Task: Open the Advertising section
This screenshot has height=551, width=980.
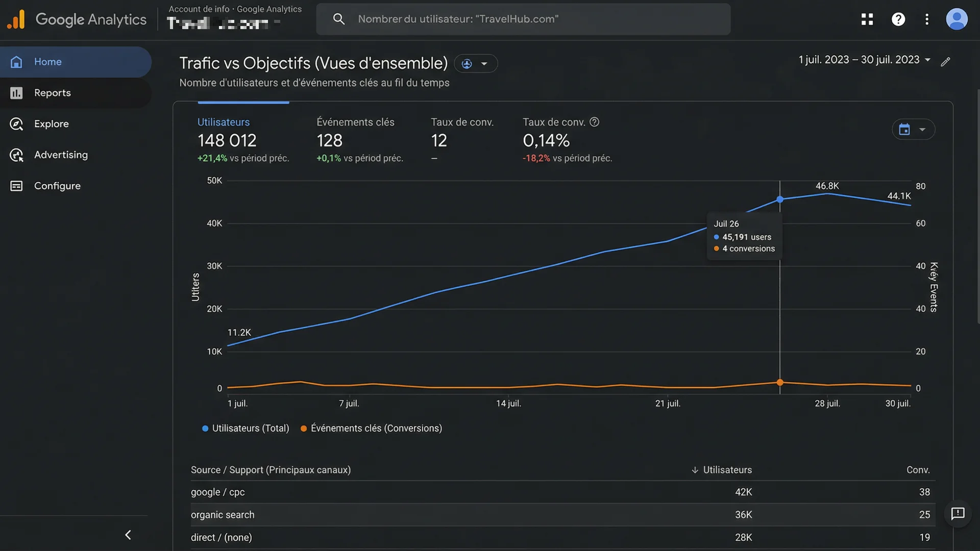Action: 61,155
